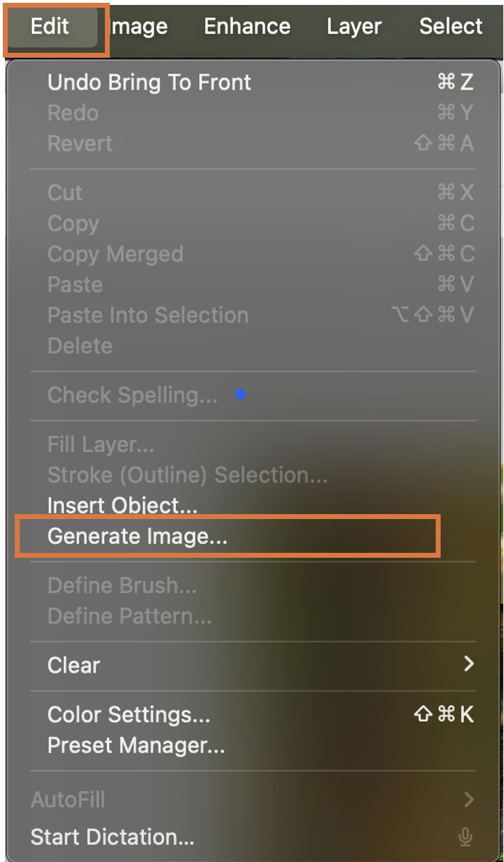Open the Preset Manager

pyautogui.click(x=136, y=745)
